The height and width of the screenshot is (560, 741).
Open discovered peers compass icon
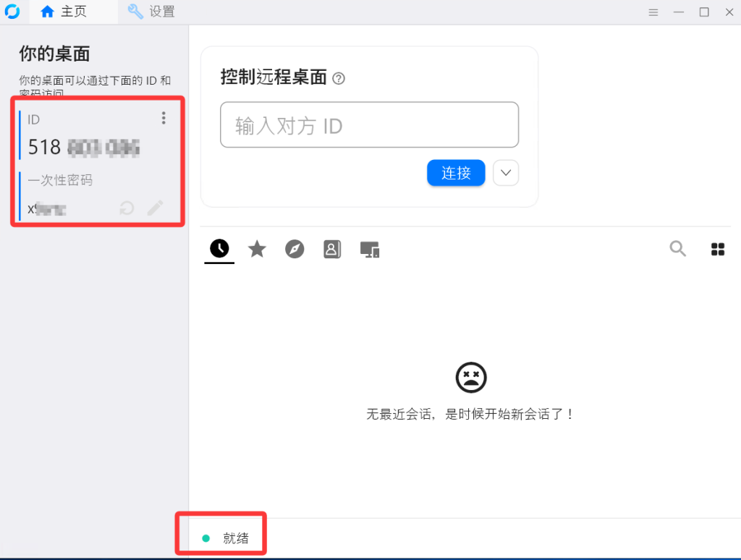point(295,249)
